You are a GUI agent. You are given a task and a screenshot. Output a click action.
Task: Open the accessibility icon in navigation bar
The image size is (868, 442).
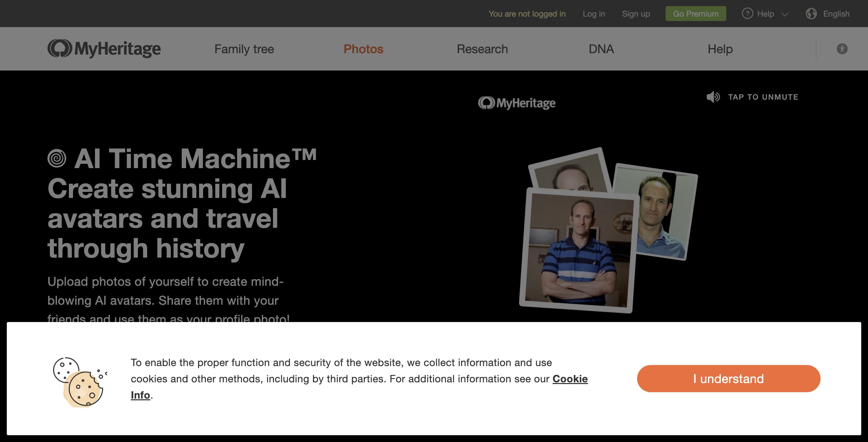point(842,49)
